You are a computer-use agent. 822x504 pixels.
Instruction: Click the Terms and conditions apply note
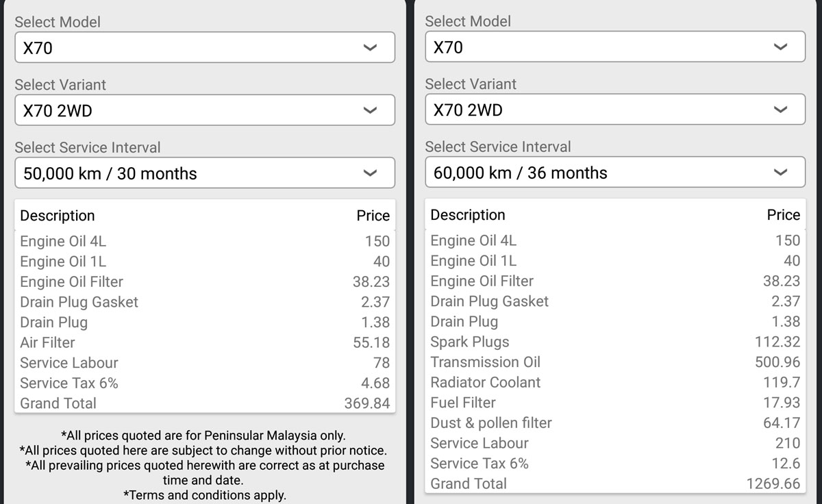[204, 494]
